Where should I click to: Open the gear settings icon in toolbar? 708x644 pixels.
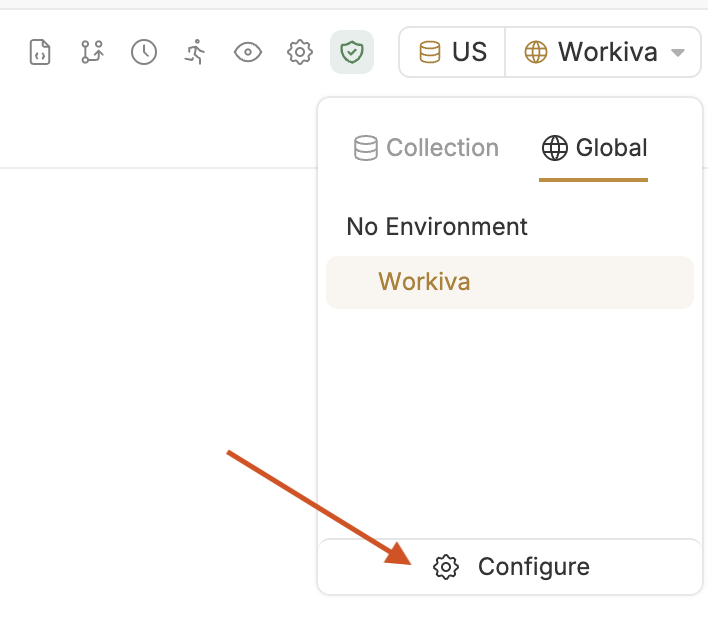[x=300, y=52]
